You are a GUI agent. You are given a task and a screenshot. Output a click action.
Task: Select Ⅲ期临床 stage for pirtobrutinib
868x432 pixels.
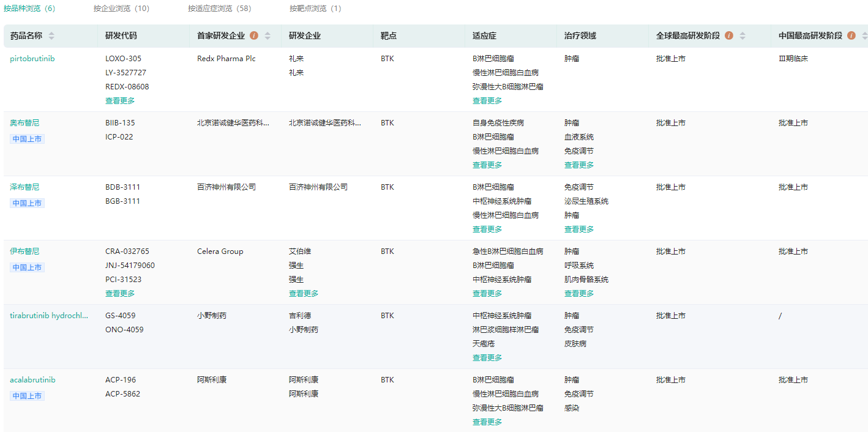tap(793, 59)
